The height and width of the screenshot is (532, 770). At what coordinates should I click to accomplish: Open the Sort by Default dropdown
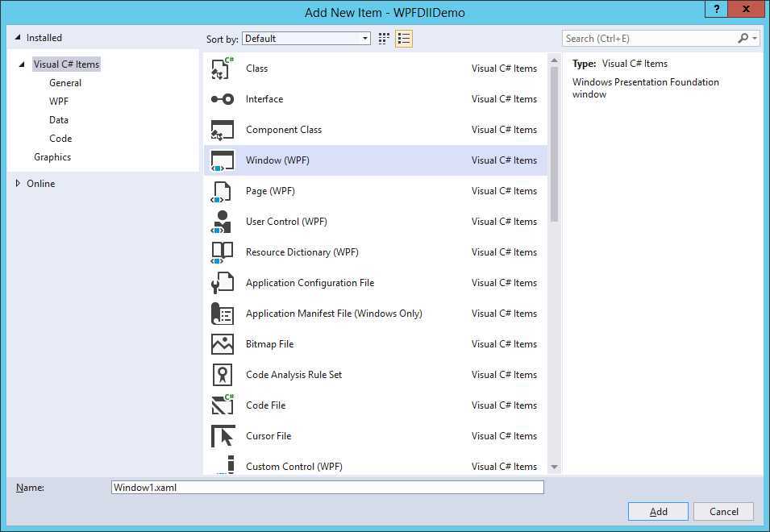(306, 38)
